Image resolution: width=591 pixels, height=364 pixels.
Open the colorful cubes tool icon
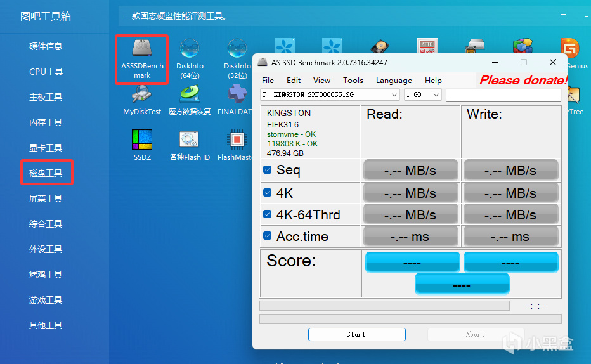click(x=523, y=46)
